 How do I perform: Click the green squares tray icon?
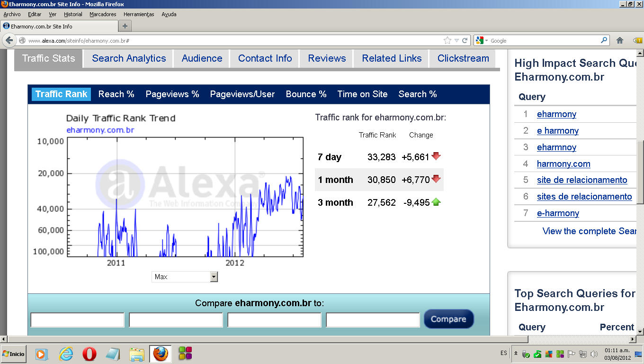[x=560, y=354]
